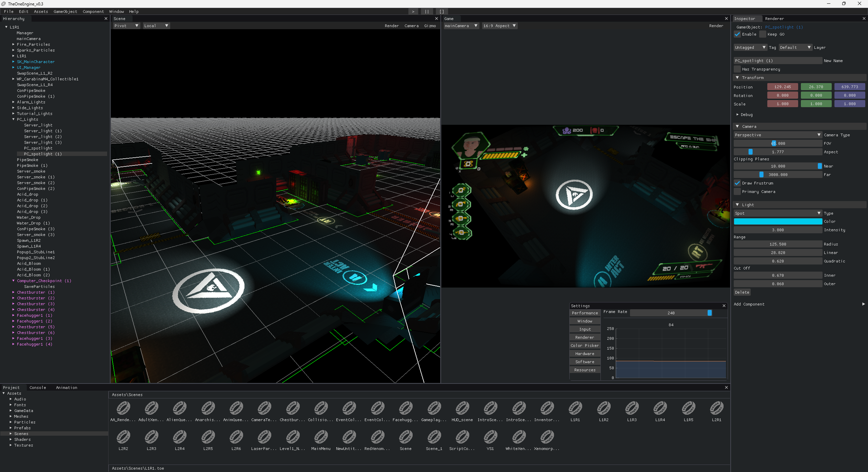Image resolution: width=868 pixels, height=472 pixels.
Task: Open the RedXenom... scene asset icon
Action: [x=377, y=437]
